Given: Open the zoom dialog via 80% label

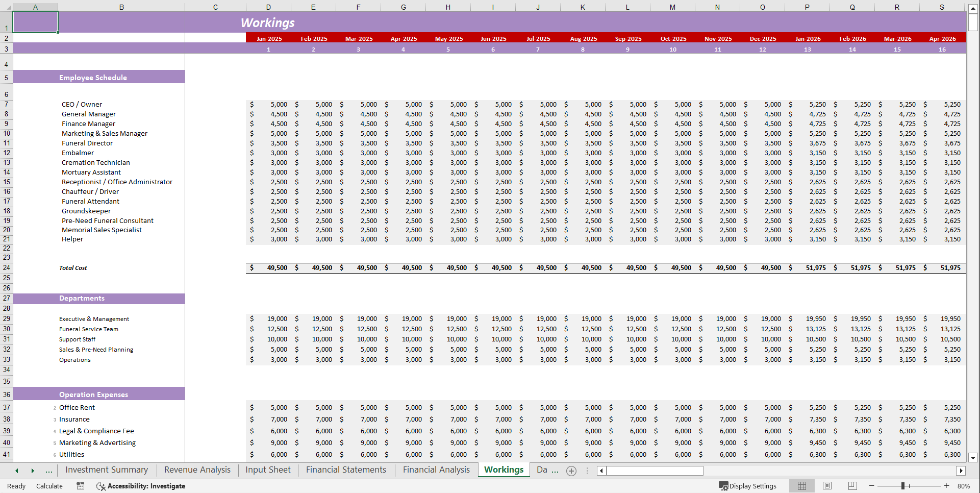Looking at the screenshot, I should pos(964,486).
